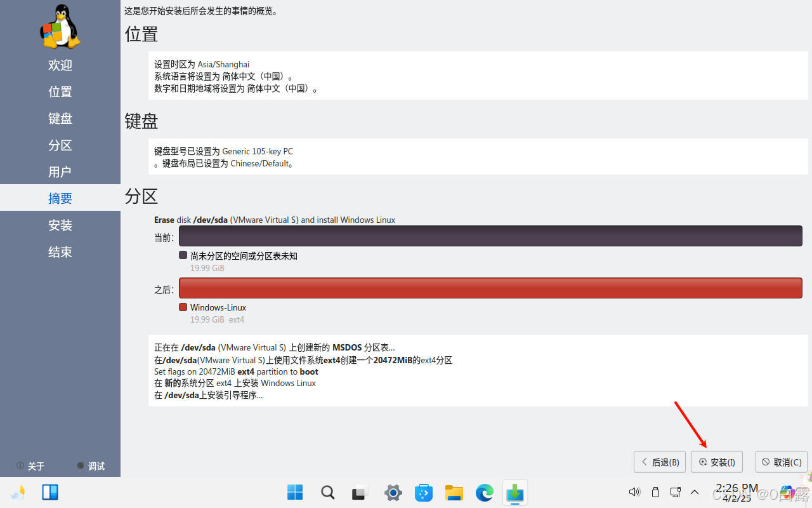
Task: Click the Set flags on 20472MiB ext4 line
Action: pyautogui.click(x=236, y=371)
